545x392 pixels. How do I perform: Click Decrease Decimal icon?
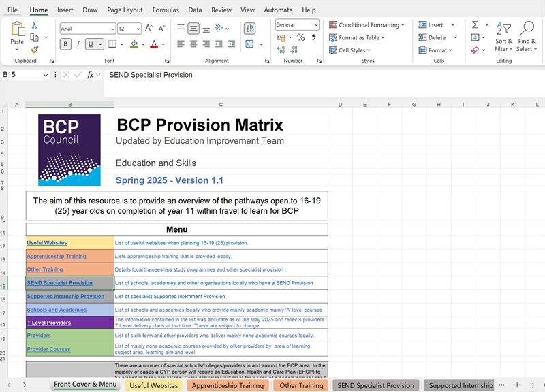pyautogui.click(x=294, y=50)
